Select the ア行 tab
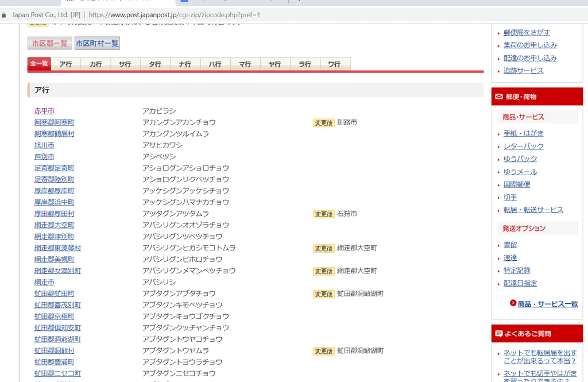 point(65,64)
